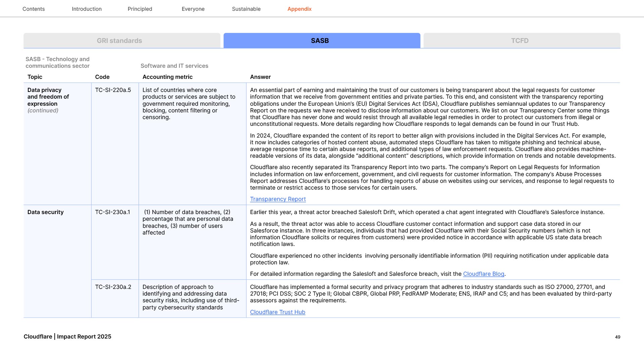644x362 pixels.
Task: Click the paragraph starting 'Cloudflare has implemented a formal security'
Action: click(431, 294)
